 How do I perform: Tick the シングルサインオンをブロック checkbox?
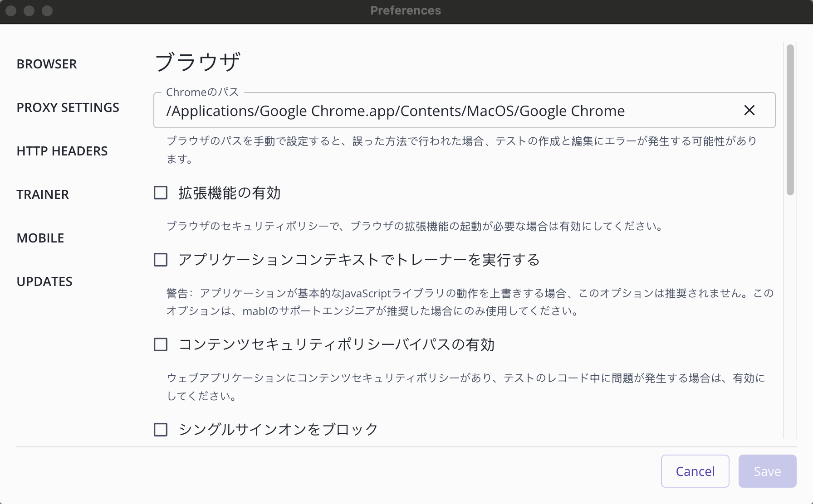coord(161,429)
